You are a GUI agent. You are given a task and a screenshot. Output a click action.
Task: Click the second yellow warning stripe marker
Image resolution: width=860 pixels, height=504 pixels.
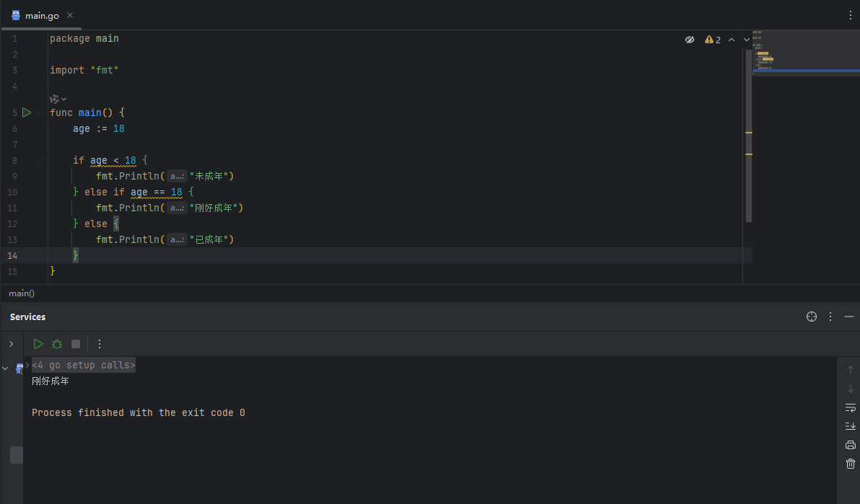[x=749, y=154]
